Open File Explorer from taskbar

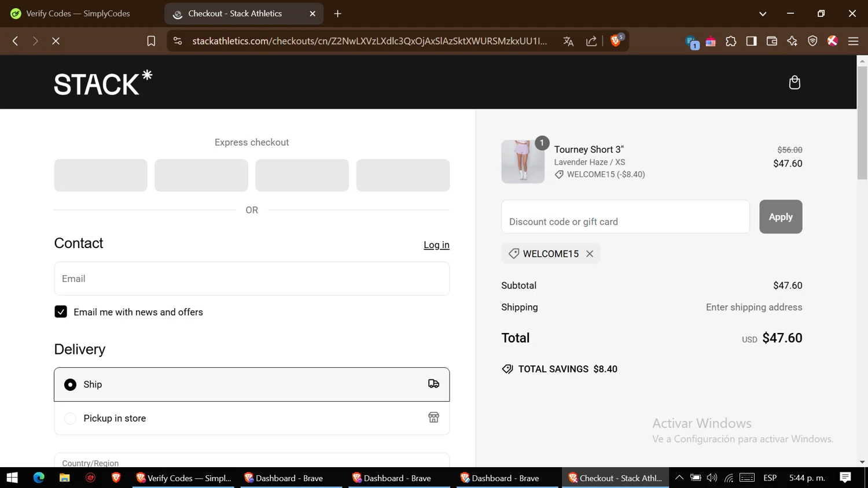click(x=64, y=478)
